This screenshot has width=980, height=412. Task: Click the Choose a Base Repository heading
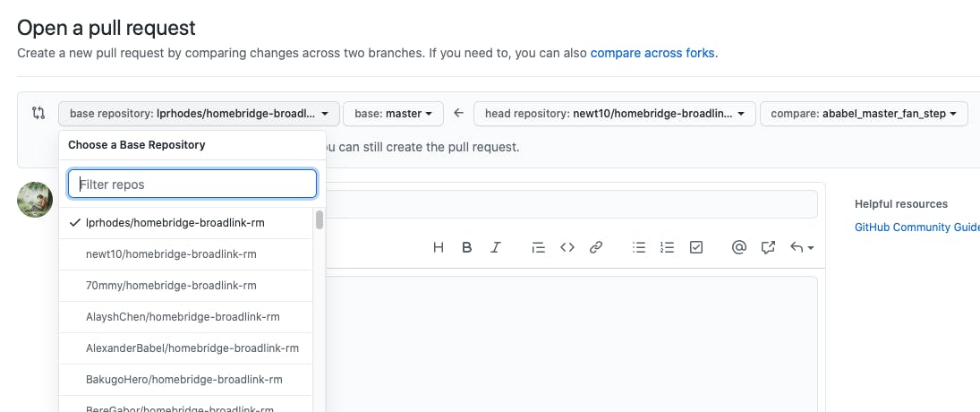coord(136,145)
